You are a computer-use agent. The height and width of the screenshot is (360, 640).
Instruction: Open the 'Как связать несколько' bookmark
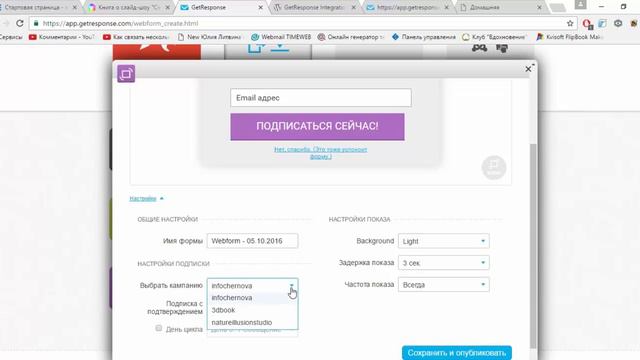tap(136, 37)
